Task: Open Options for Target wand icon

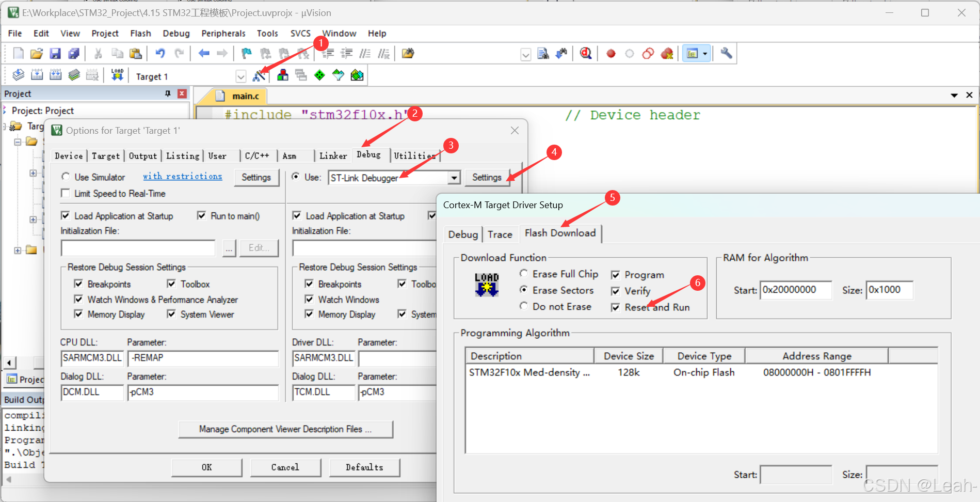Action: [x=259, y=75]
